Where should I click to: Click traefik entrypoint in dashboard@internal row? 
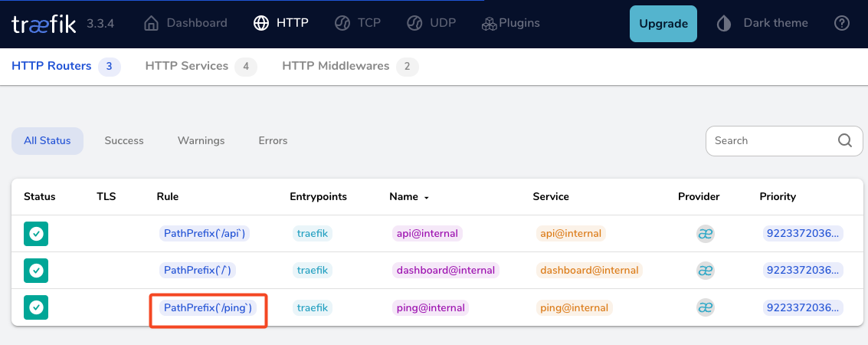313,271
